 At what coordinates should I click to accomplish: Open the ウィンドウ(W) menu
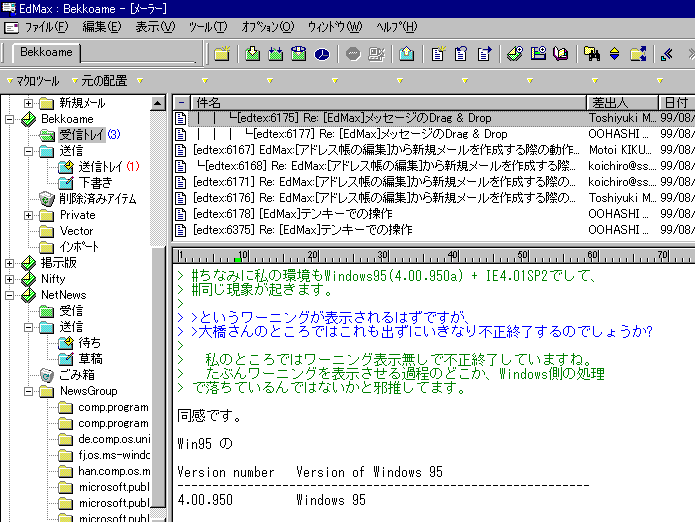pyautogui.click(x=335, y=27)
